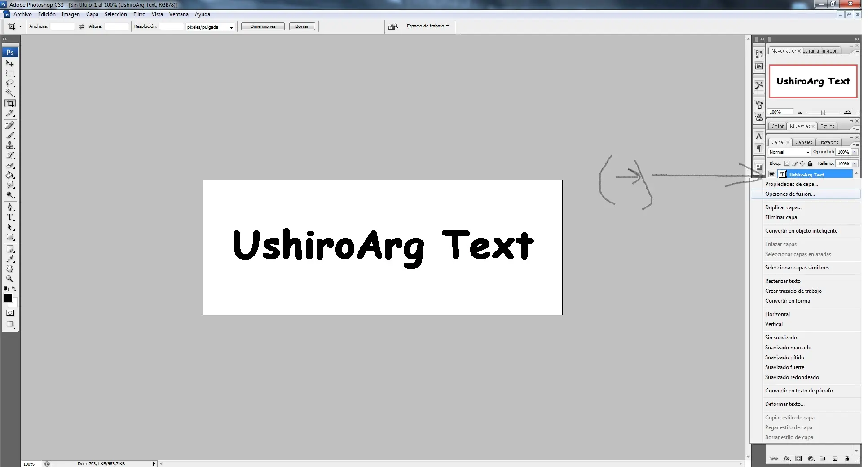Click the Dimensiones button

tap(263, 26)
